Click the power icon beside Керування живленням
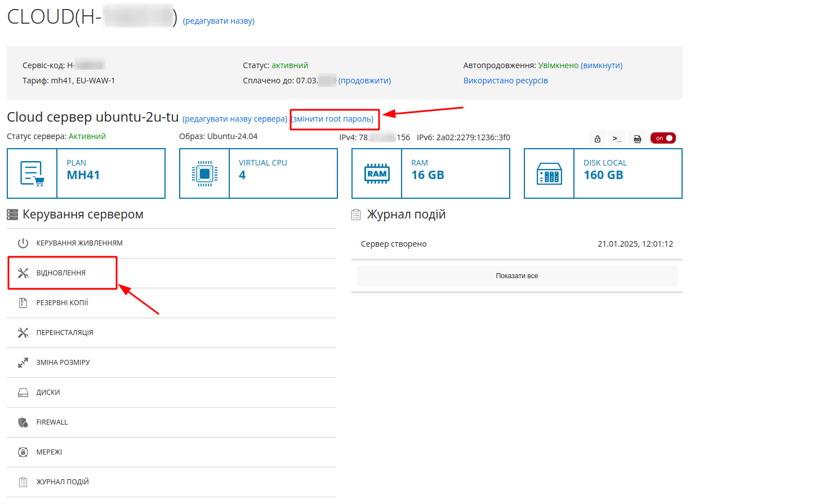 tap(23, 243)
